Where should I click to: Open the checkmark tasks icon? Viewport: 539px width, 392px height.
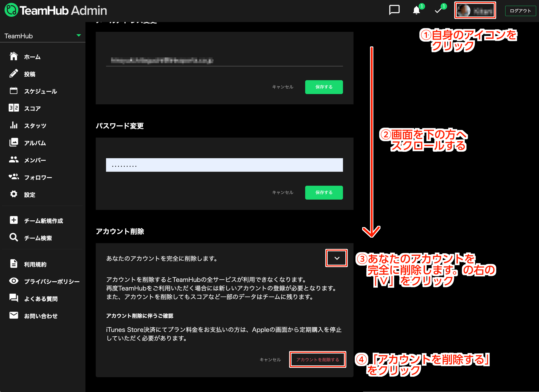[x=438, y=10]
